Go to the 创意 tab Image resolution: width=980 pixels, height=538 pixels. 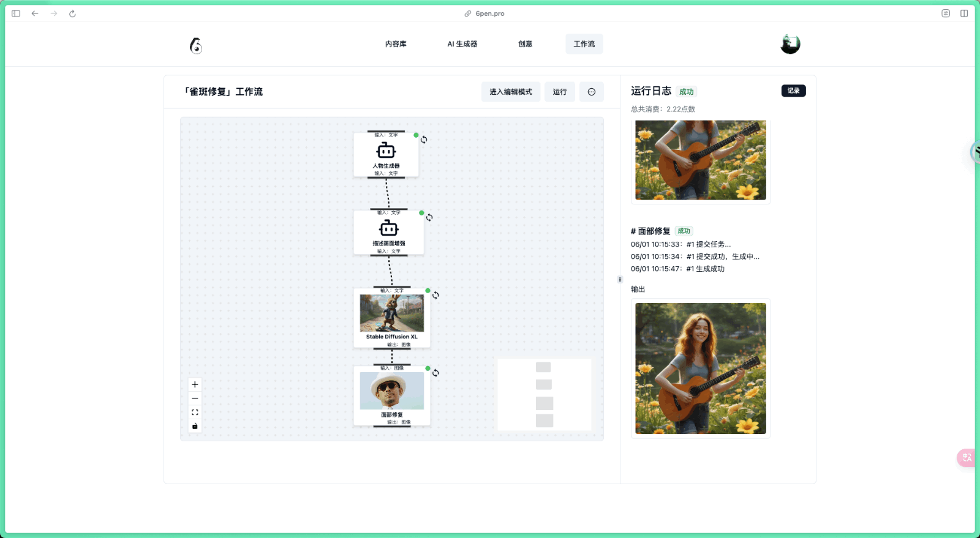click(x=525, y=44)
